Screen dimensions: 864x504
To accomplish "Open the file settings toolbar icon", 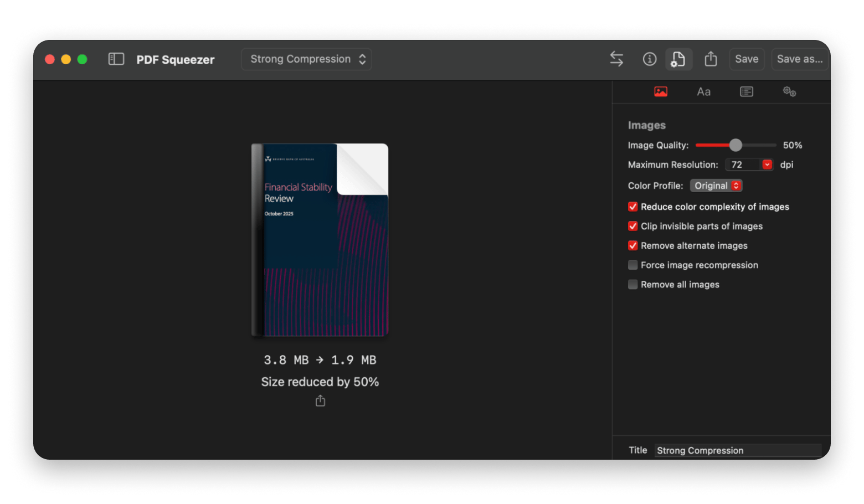I will [x=678, y=59].
